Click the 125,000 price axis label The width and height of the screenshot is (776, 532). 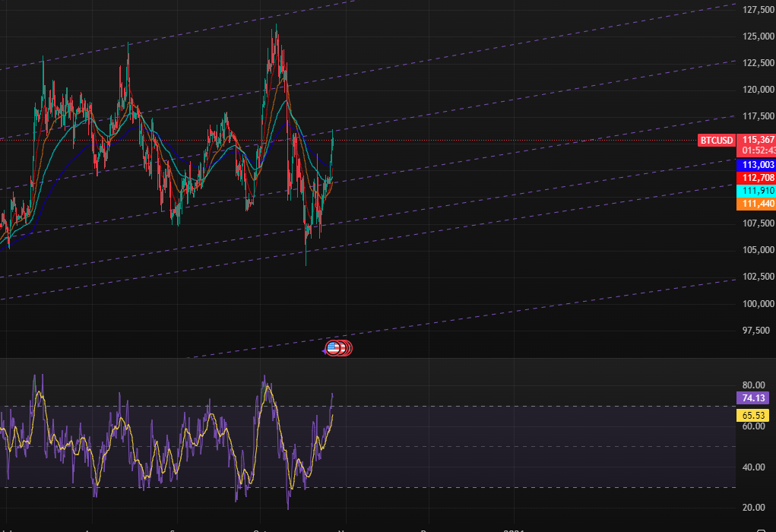click(759, 36)
